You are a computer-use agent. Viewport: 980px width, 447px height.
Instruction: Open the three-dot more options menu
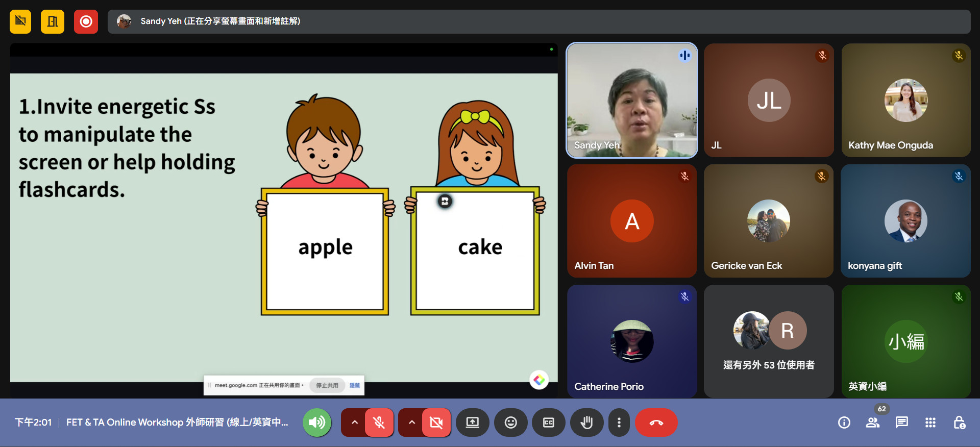[x=619, y=423]
